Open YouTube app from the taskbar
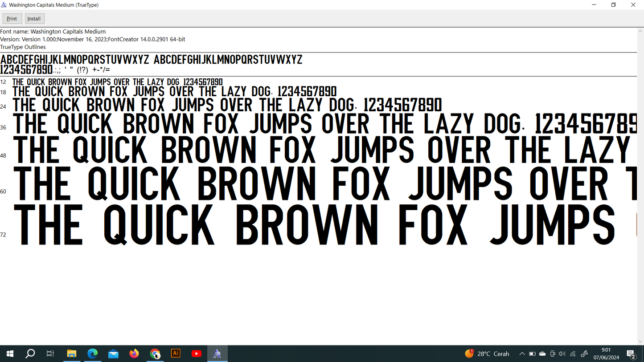 (x=196, y=354)
